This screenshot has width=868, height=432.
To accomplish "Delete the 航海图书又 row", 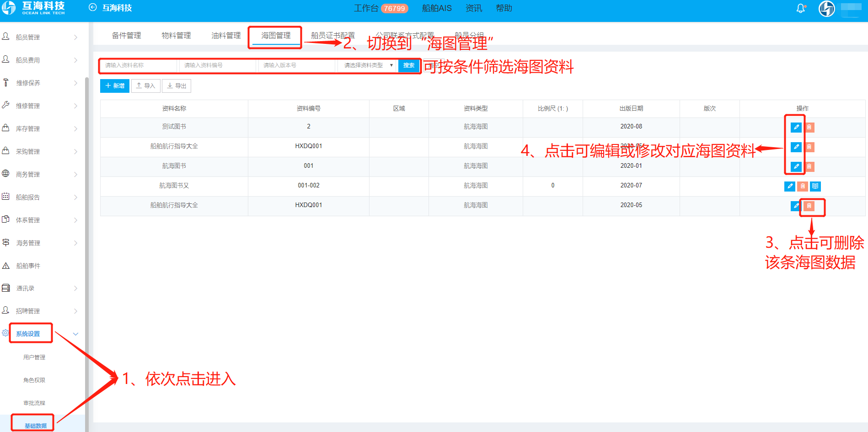I will [x=803, y=186].
